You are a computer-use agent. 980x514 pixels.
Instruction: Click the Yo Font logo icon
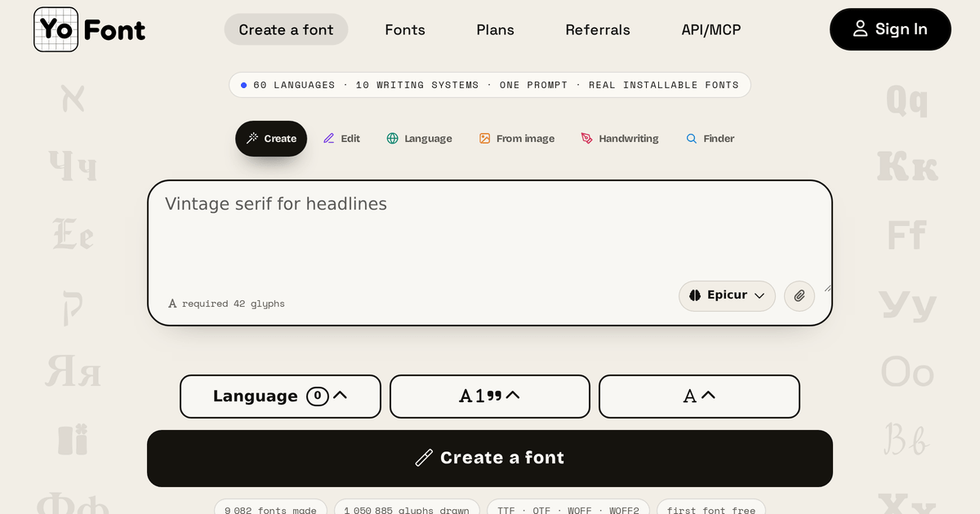[x=56, y=29]
